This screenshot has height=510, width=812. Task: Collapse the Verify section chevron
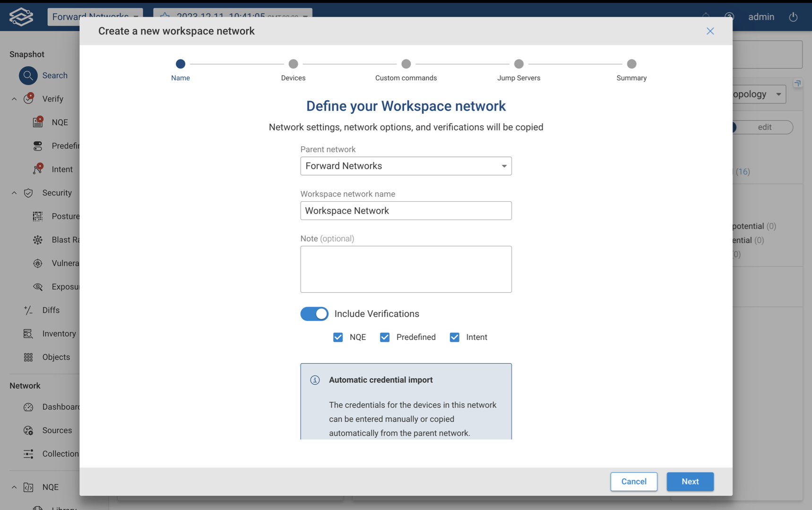pyautogui.click(x=14, y=99)
